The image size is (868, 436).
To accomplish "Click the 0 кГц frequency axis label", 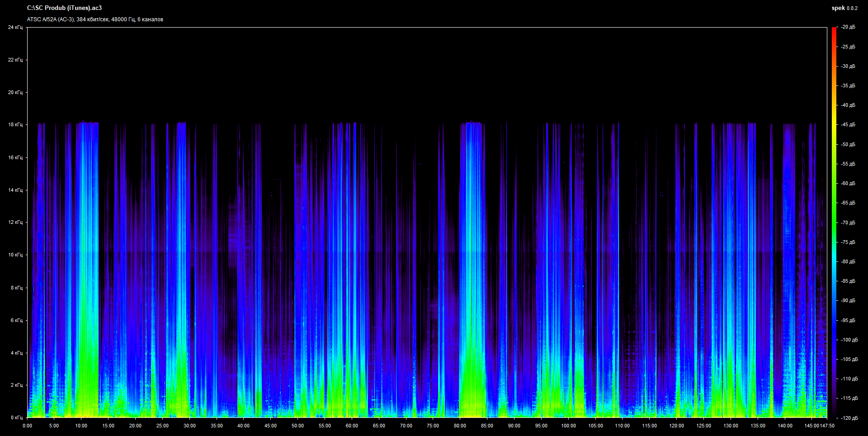I will coord(16,417).
